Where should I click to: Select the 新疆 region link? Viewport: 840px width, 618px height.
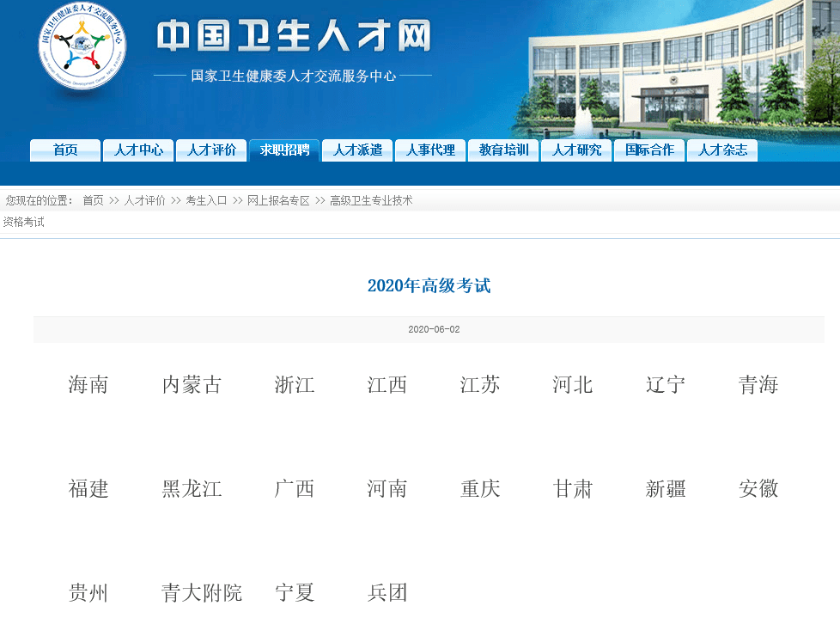click(666, 489)
